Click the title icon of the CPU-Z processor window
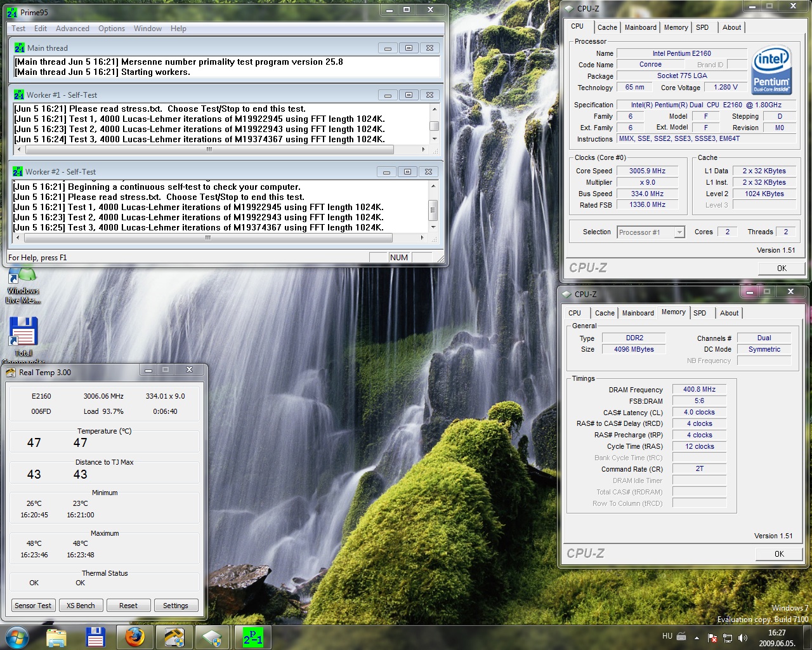Image resolution: width=812 pixels, height=650 pixels. click(569, 9)
